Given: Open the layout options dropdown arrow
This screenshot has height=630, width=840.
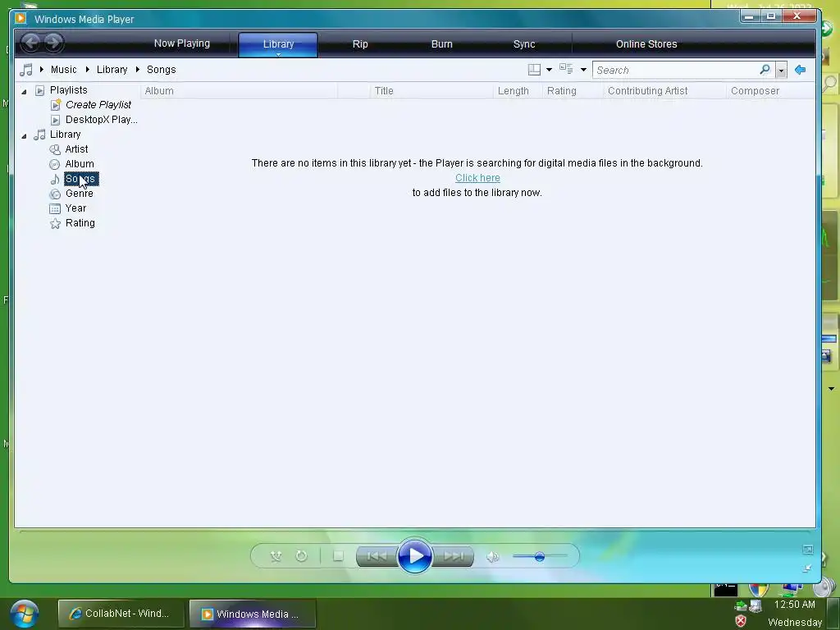Looking at the screenshot, I should (549, 70).
